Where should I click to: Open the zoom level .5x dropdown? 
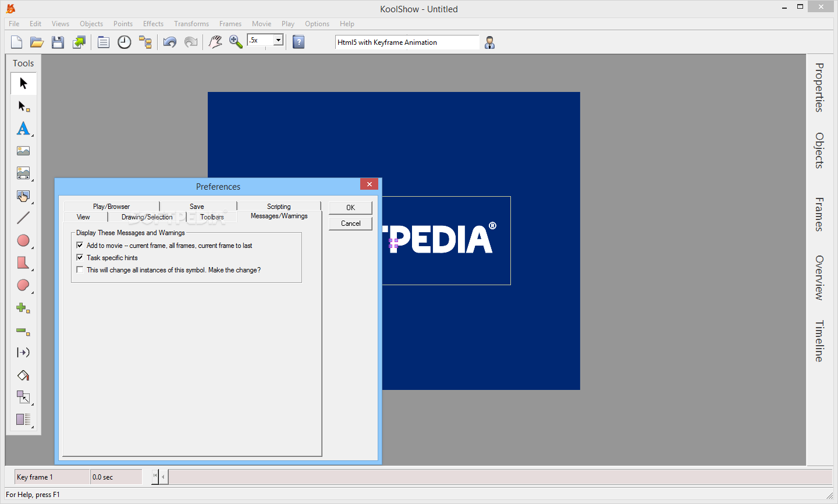pyautogui.click(x=278, y=40)
